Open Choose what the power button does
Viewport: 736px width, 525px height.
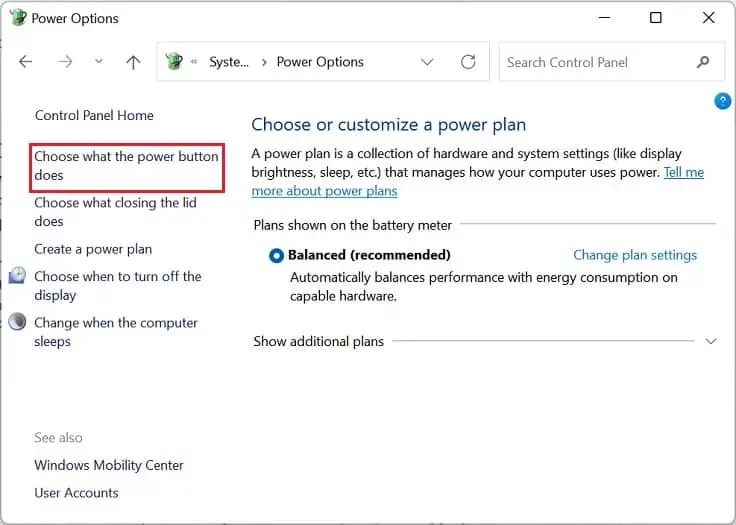point(126,166)
